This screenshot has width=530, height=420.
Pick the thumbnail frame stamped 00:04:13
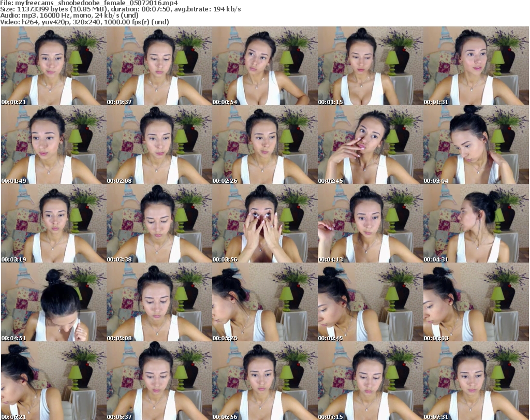(x=370, y=224)
